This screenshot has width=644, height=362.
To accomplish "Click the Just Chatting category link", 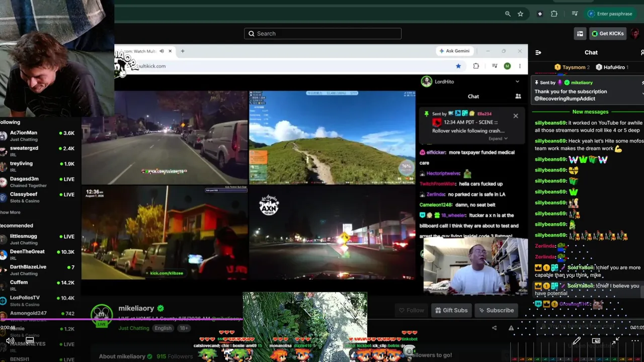I will coord(134,328).
